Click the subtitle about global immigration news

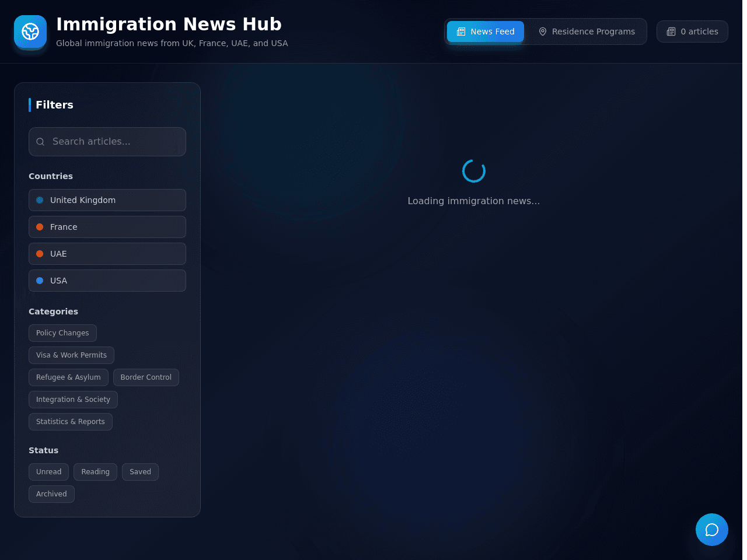(x=172, y=43)
